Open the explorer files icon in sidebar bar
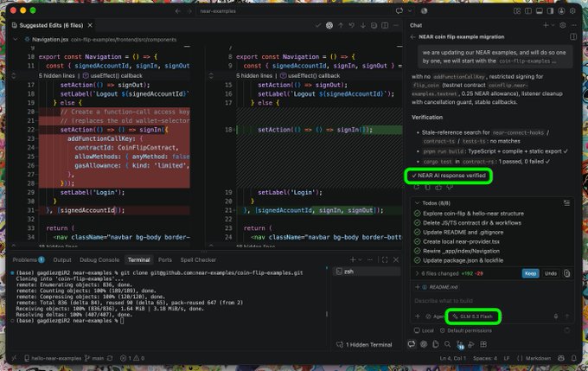 435,344
